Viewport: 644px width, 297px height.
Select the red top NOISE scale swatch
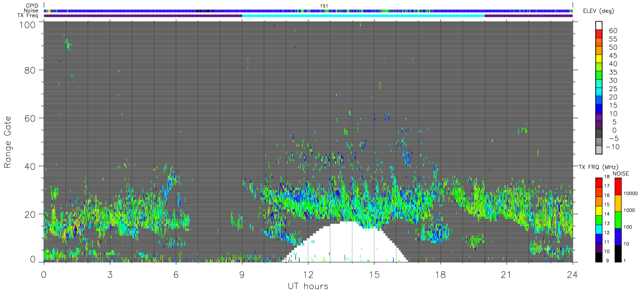pos(617,186)
